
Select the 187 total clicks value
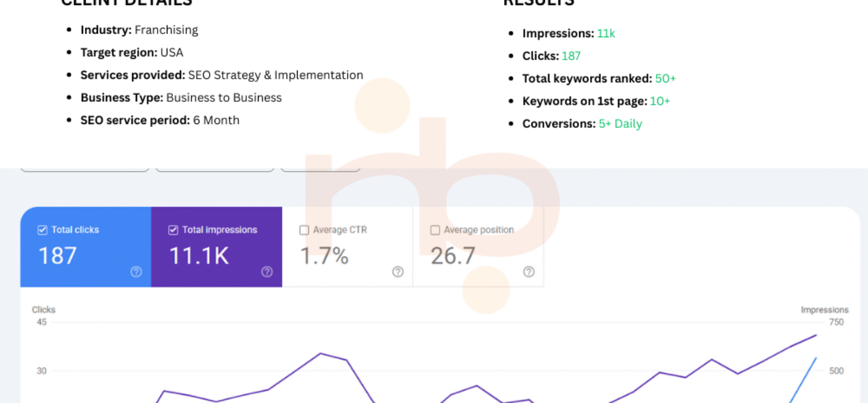pyautogui.click(x=58, y=256)
